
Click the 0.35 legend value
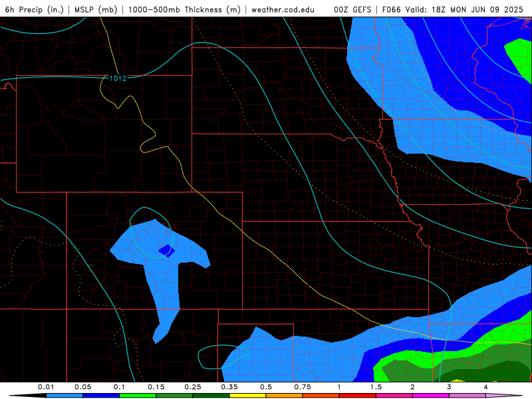click(229, 387)
